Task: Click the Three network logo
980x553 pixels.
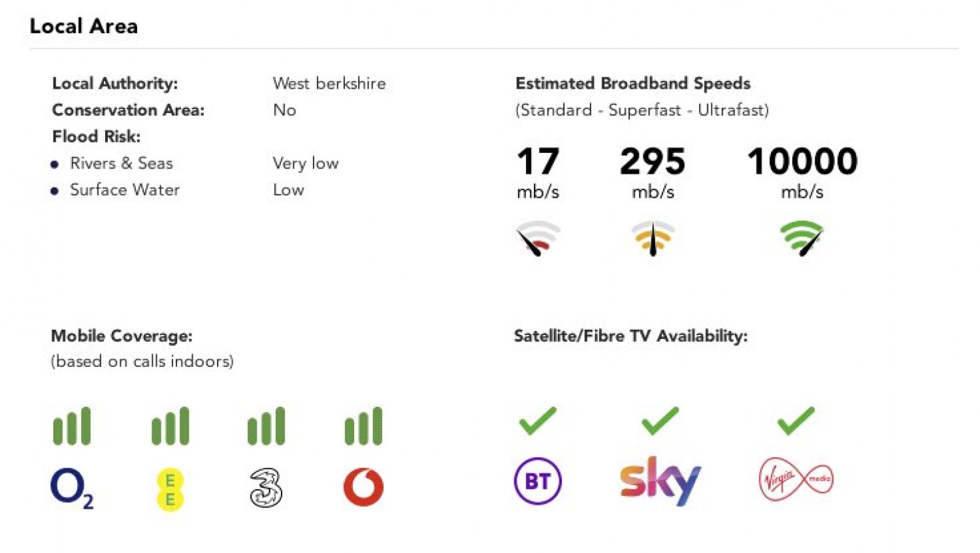Action: coord(266,488)
